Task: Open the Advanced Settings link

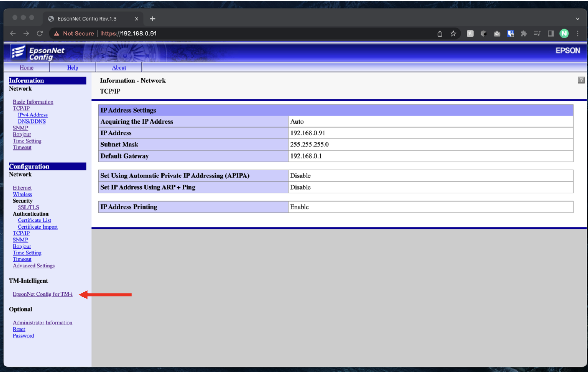Action: [34, 266]
